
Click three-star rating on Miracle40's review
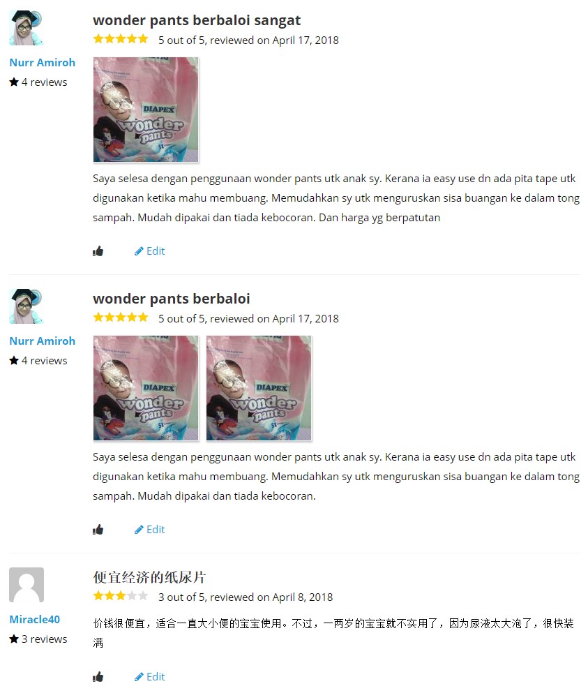coord(121,596)
